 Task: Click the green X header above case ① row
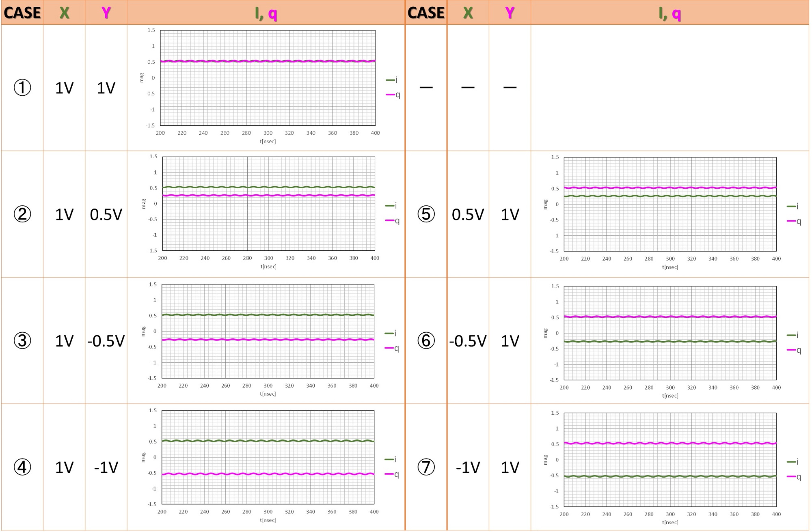point(64,13)
